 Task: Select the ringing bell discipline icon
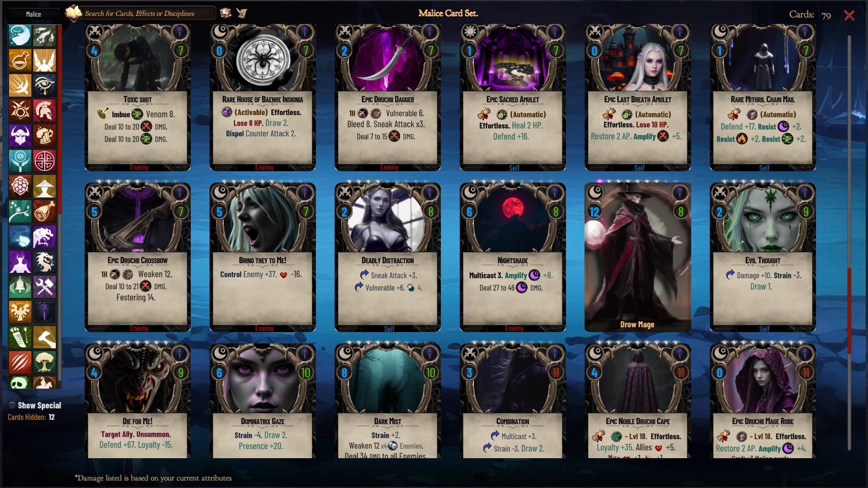click(20, 287)
